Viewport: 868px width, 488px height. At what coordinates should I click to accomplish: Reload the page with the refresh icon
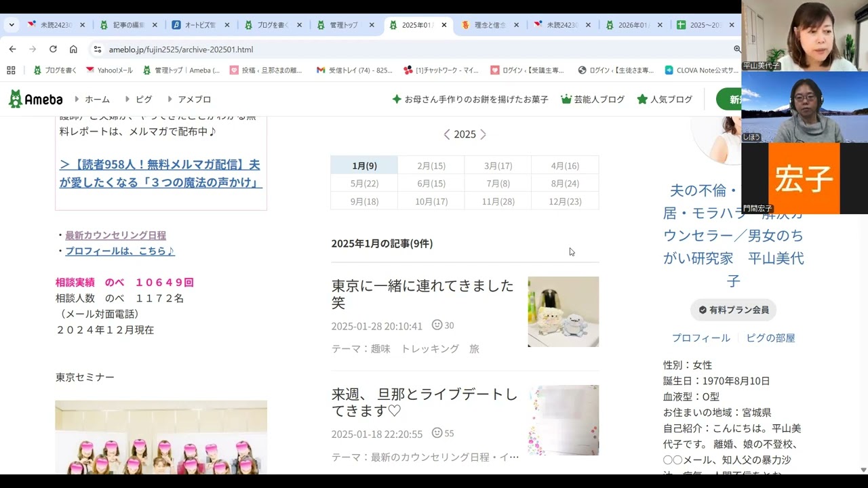click(x=53, y=49)
